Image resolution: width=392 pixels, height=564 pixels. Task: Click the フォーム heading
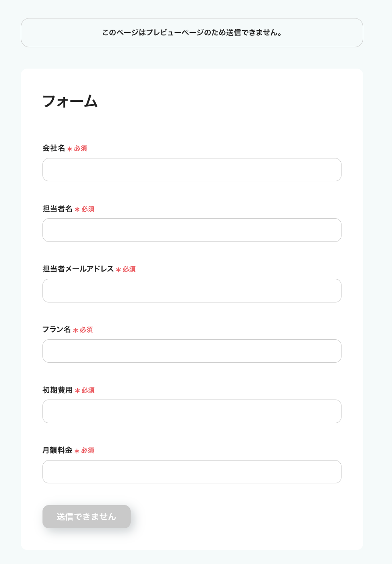pos(70,101)
